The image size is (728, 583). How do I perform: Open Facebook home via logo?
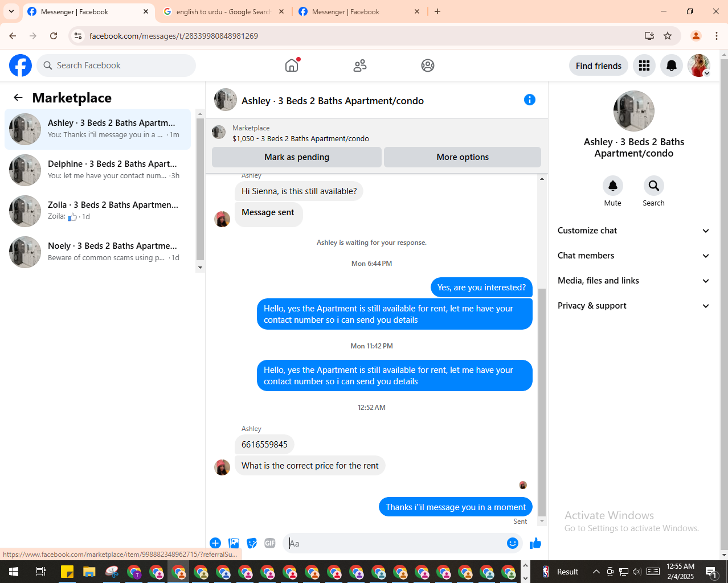pos(21,65)
